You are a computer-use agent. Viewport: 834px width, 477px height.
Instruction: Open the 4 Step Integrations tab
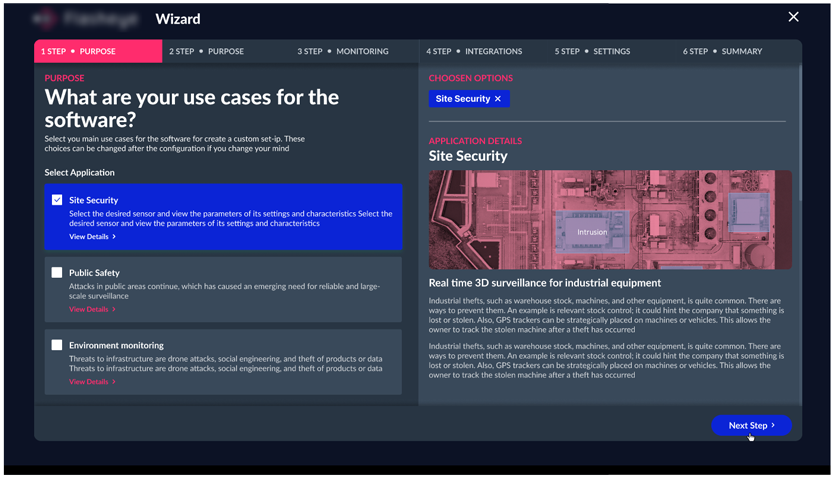[473, 51]
